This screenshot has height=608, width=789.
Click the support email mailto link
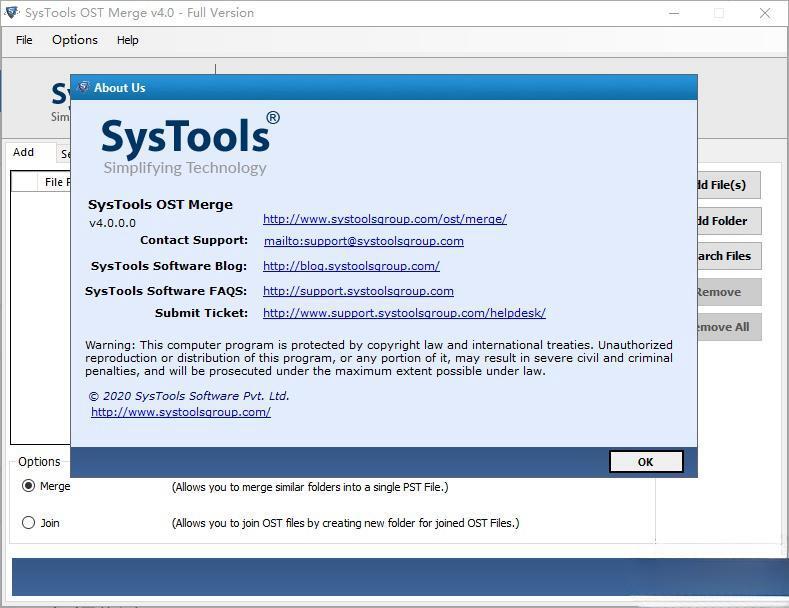coord(363,241)
